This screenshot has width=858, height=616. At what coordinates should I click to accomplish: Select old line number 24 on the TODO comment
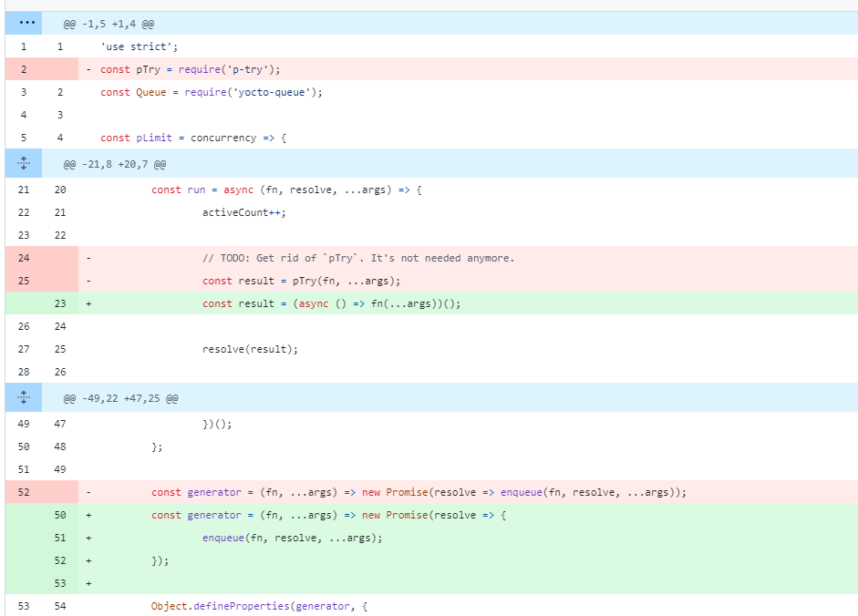click(23, 258)
